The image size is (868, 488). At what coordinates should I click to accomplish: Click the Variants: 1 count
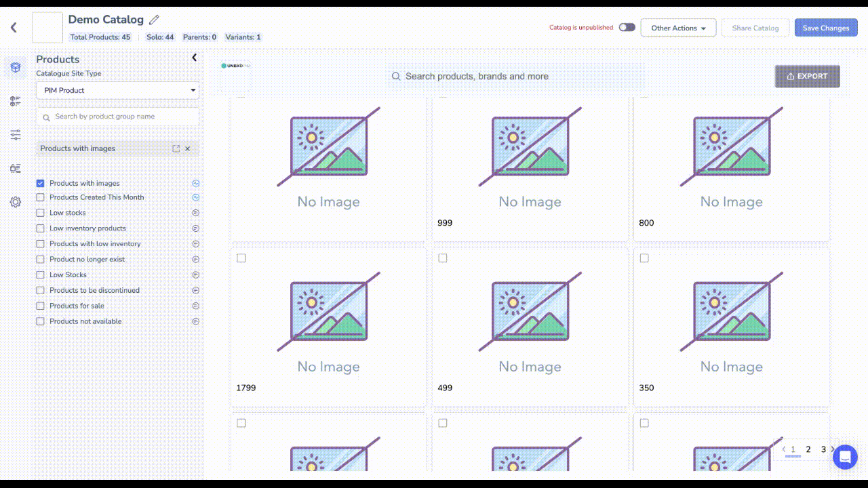click(x=243, y=37)
